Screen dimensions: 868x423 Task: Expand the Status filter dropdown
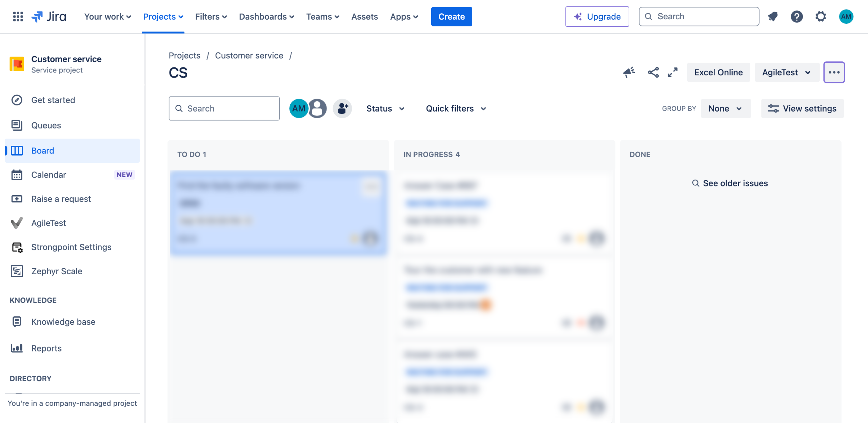385,108
